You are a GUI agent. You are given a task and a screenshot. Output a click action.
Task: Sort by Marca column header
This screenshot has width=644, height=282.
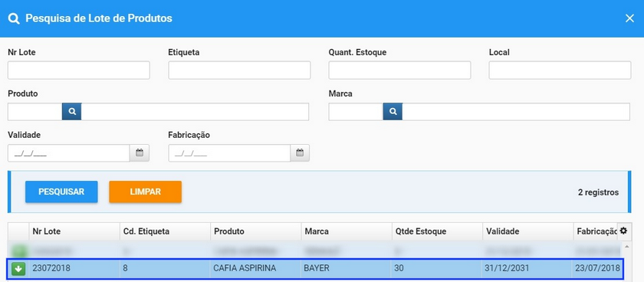[x=347, y=231]
